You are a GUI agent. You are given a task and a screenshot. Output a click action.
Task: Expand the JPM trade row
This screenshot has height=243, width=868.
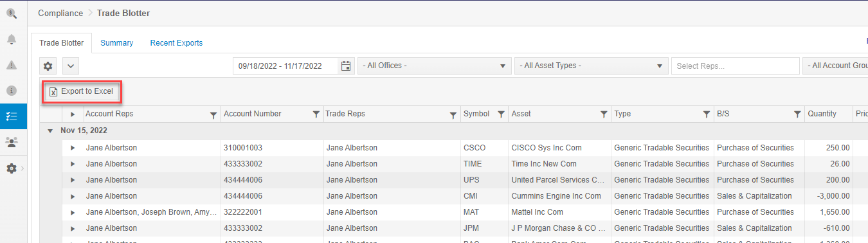click(x=73, y=228)
